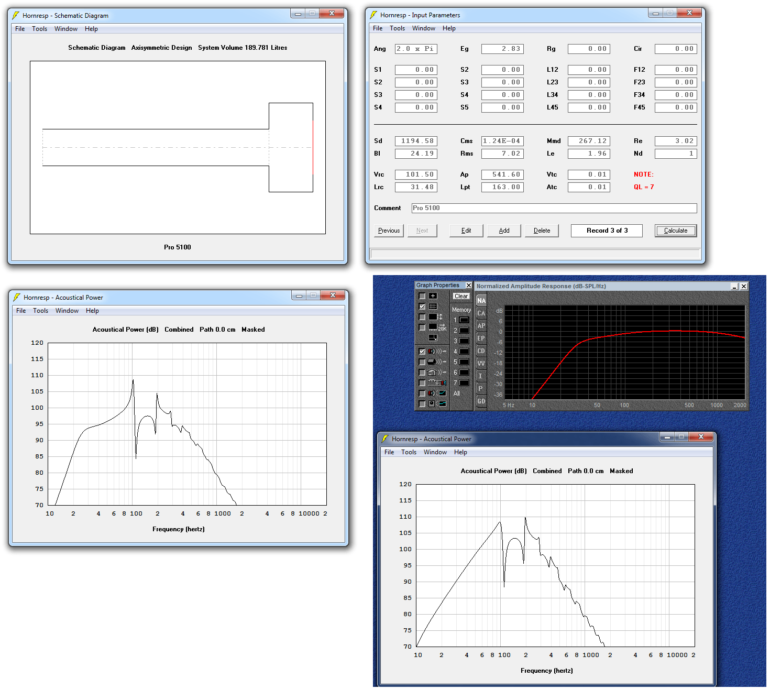Select the AP graph tab
The height and width of the screenshot is (700, 781).
click(x=481, y=325)
